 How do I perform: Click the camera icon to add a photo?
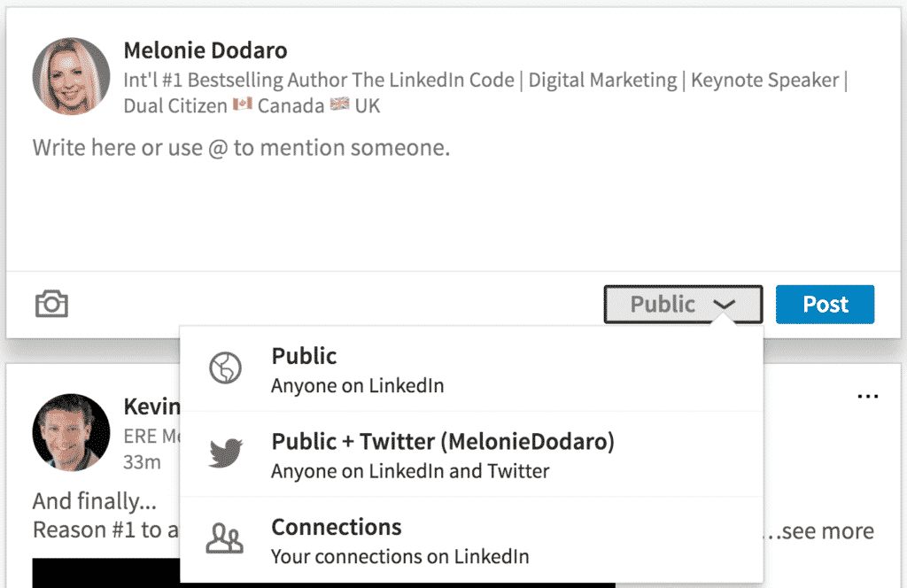[x=51, y=304]
